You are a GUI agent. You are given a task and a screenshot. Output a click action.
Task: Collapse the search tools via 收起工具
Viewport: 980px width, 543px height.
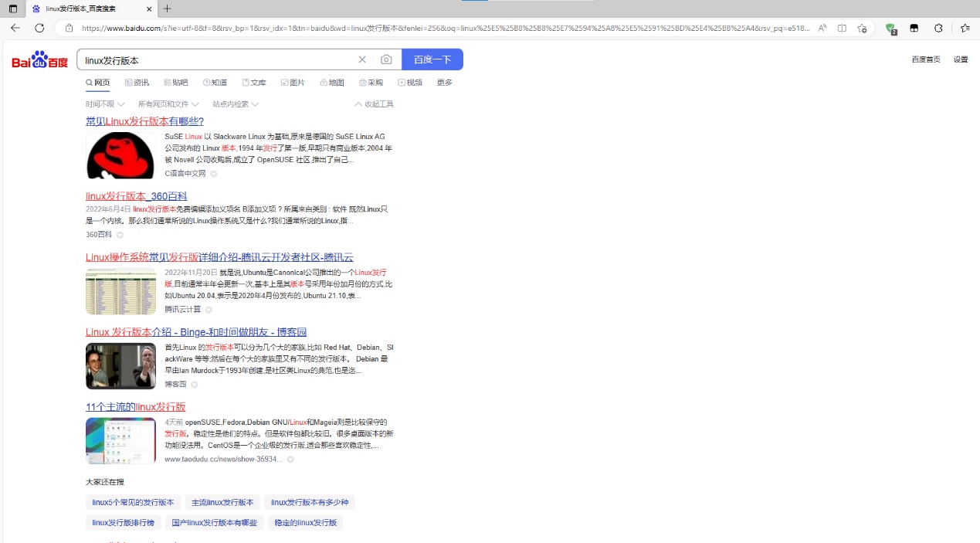click(x=374, y=104)
